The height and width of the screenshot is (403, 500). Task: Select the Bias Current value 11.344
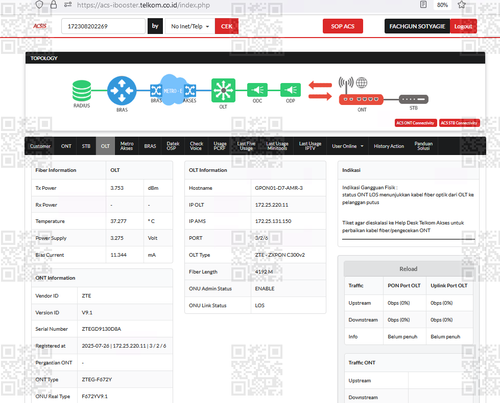(118, 255)
